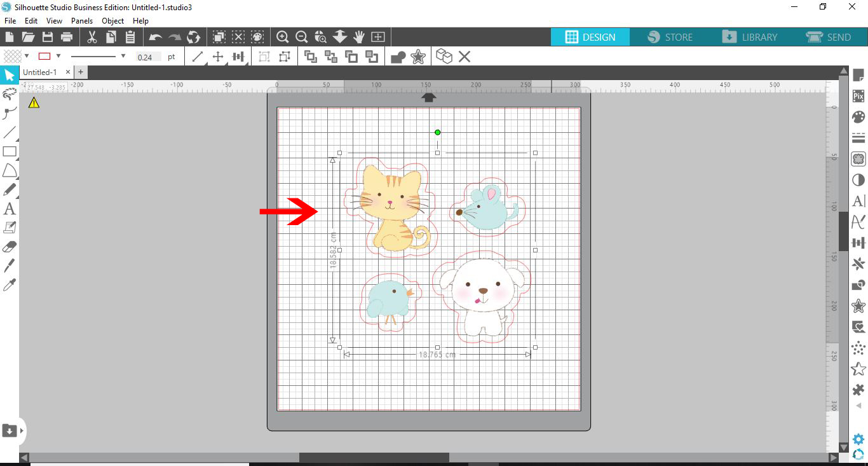Viewport: 868px width, 466px height.
Task: Click the line thickness 0.24 field
Action: [x=147, y=57]
